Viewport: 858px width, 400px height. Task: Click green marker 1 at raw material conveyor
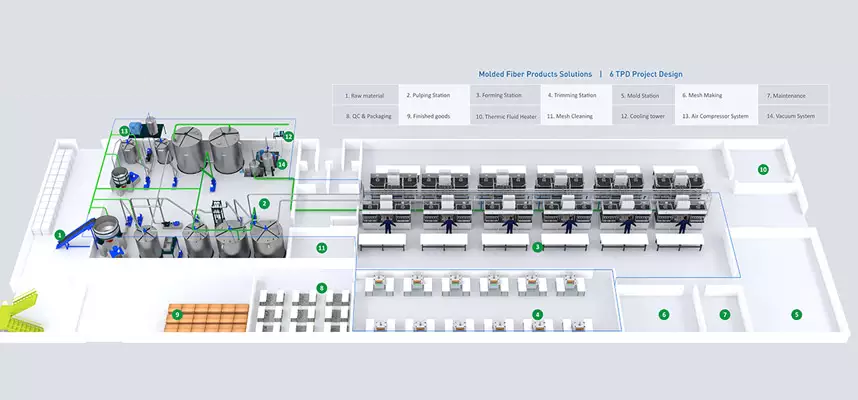(60, 235)
